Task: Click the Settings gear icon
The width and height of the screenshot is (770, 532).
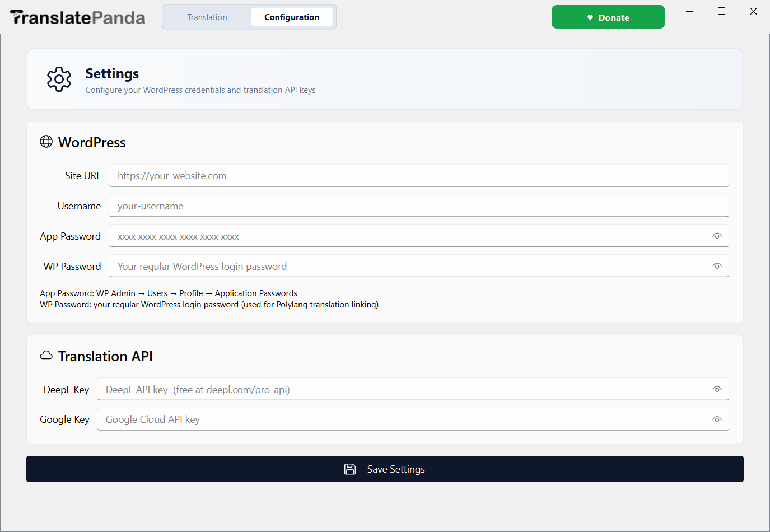Action: pos(59,80)
